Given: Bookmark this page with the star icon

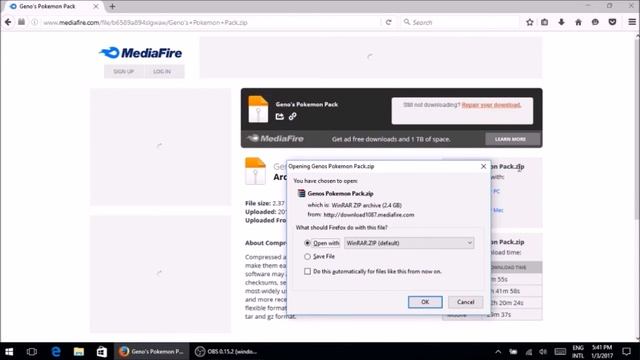Looking at the screenshot, I should pyautogui.click(x=530, y=22).
